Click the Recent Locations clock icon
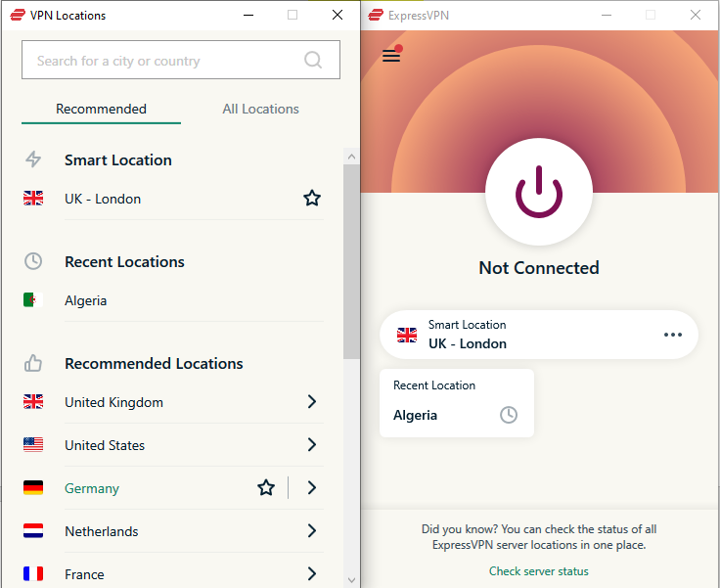Image resolution: width=720 pixels, height=588 pixels. [x=33, y=261]
